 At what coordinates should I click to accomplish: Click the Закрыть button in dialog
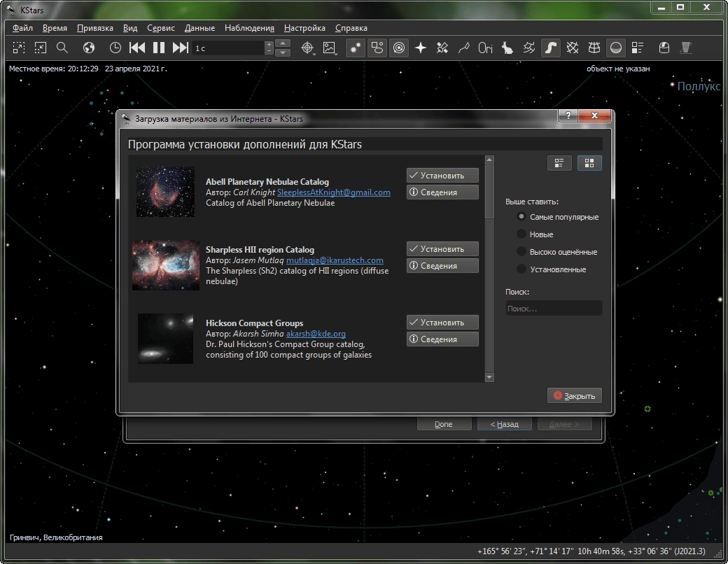pyautogui.click(x=574, y=396)
